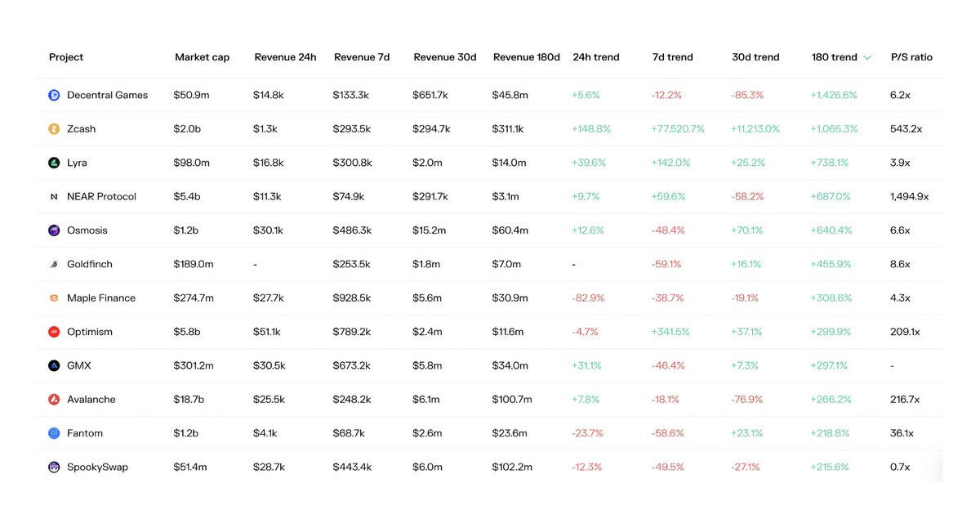Sort by 7d trend column header
The width and height of the screenshot is (980, 528).
tap(673, 57)
